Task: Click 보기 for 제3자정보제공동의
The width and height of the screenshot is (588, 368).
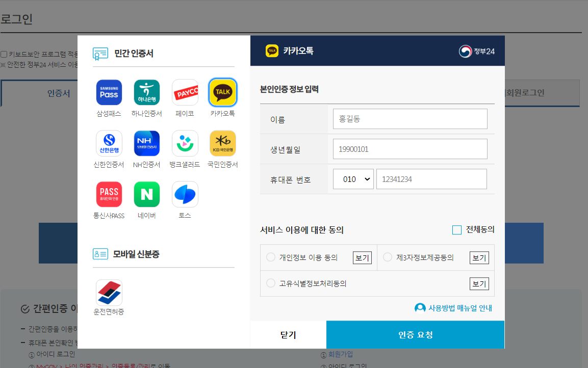Action: point(479,258)
